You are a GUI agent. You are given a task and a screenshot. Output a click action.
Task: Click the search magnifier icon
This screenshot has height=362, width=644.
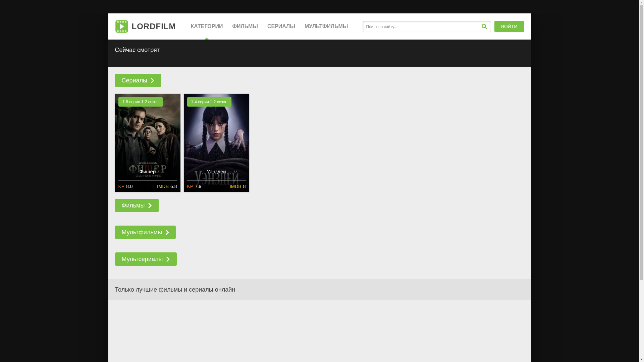484,26
